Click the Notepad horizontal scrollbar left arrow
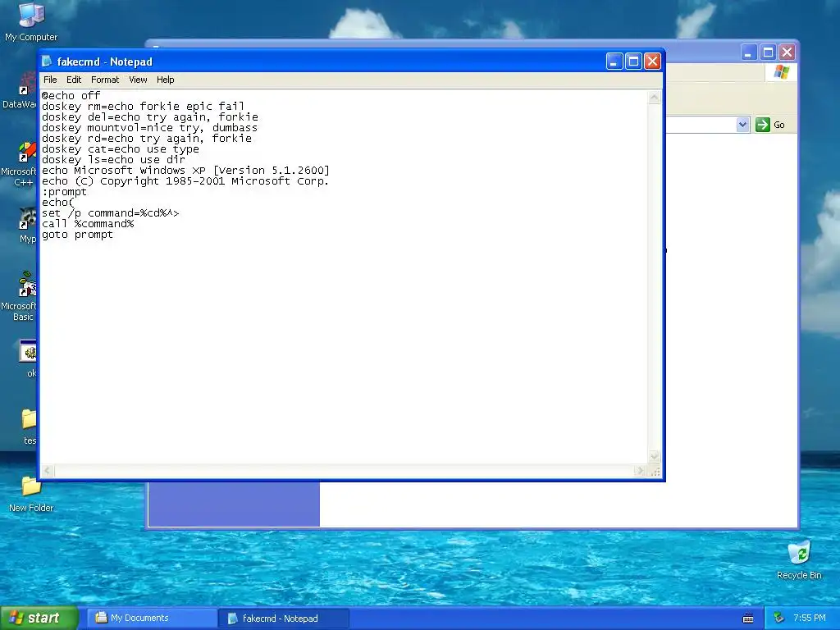The image size is (840, 630). tap(48, 470)
